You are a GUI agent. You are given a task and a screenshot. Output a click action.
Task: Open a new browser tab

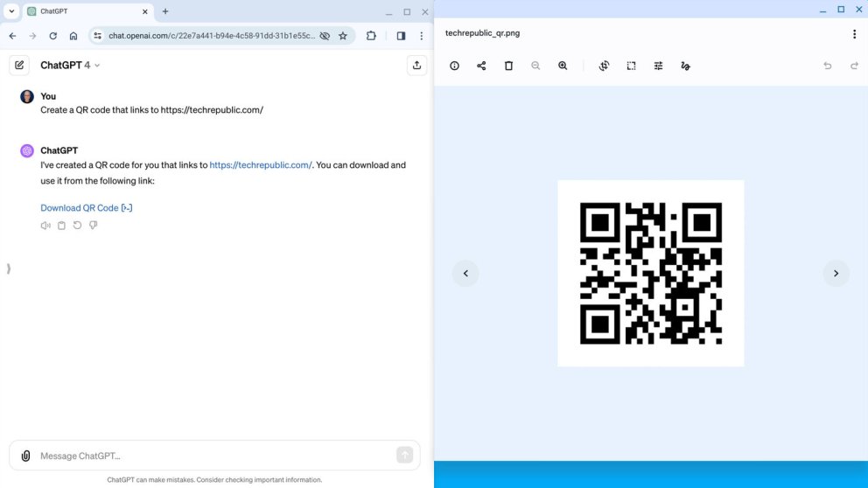click(x=165, y=11)
